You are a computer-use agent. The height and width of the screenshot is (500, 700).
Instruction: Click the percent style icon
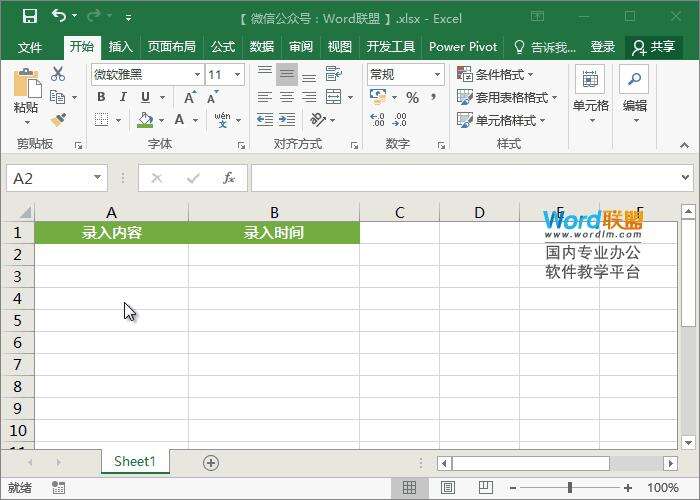pos(412,97)
